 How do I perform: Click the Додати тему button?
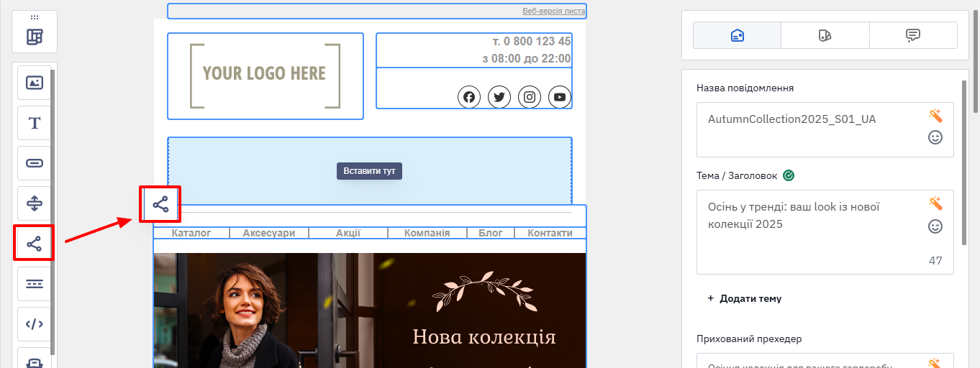click(x=745, y=298)
